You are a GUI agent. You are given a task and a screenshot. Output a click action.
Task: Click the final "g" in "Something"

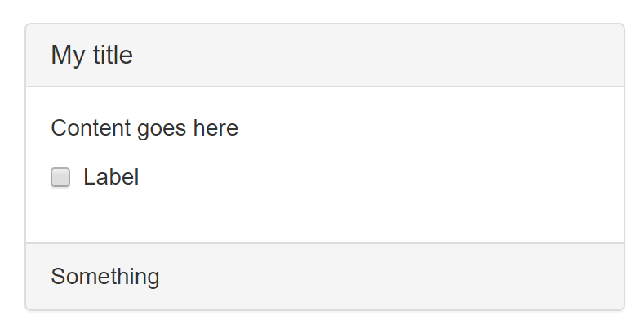153,278
